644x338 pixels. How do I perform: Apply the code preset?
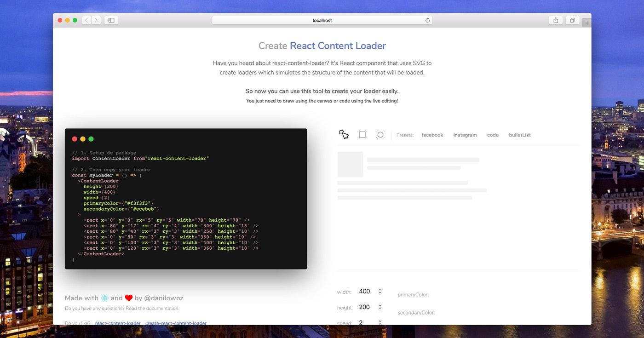tap(493, 135)
